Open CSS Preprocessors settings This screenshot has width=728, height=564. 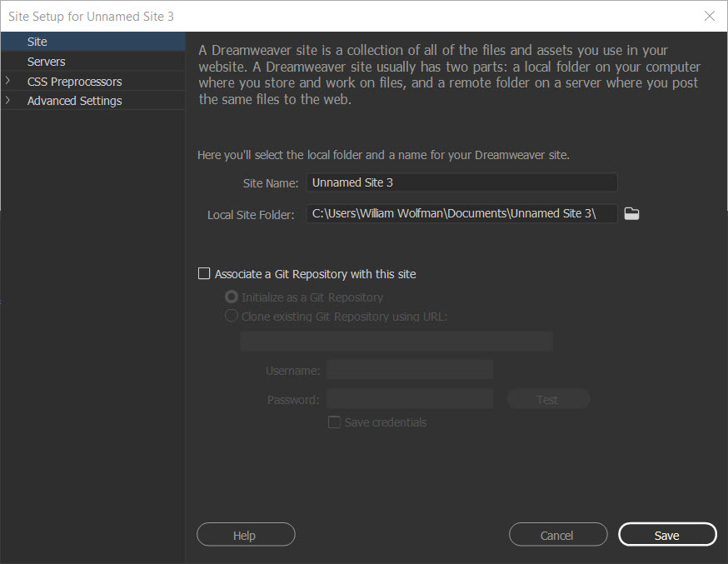pyautogui.click(x=74, y=82)
